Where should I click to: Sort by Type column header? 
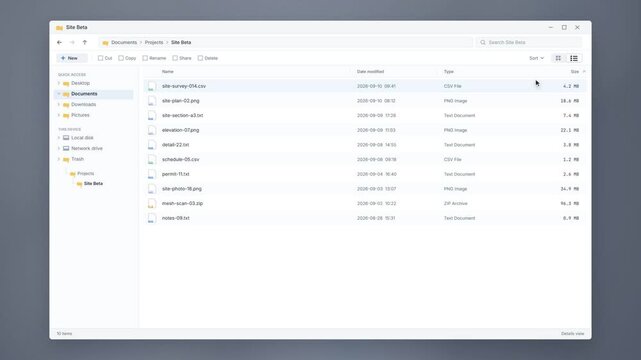coord(448,72)
